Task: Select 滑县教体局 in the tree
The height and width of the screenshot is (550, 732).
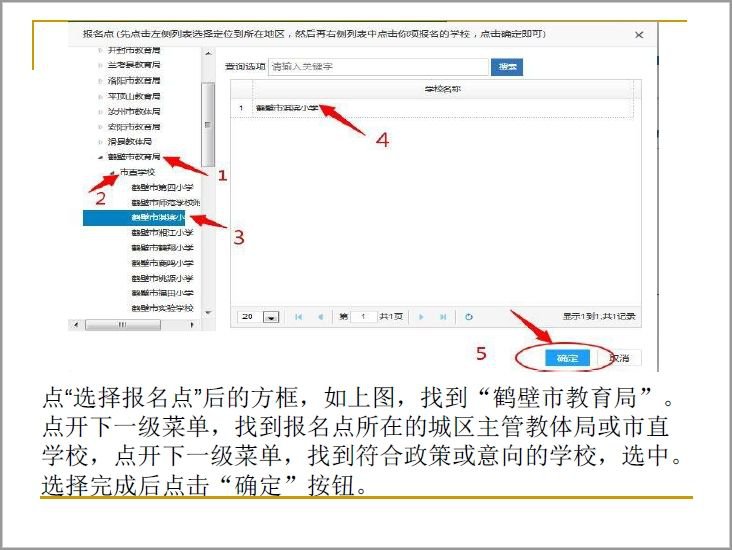Action: (130, 141)
